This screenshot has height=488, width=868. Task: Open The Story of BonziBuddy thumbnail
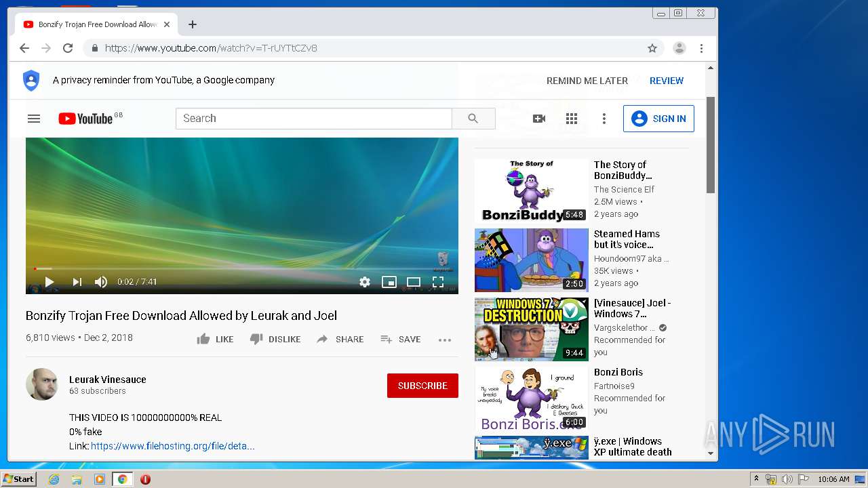532,190
